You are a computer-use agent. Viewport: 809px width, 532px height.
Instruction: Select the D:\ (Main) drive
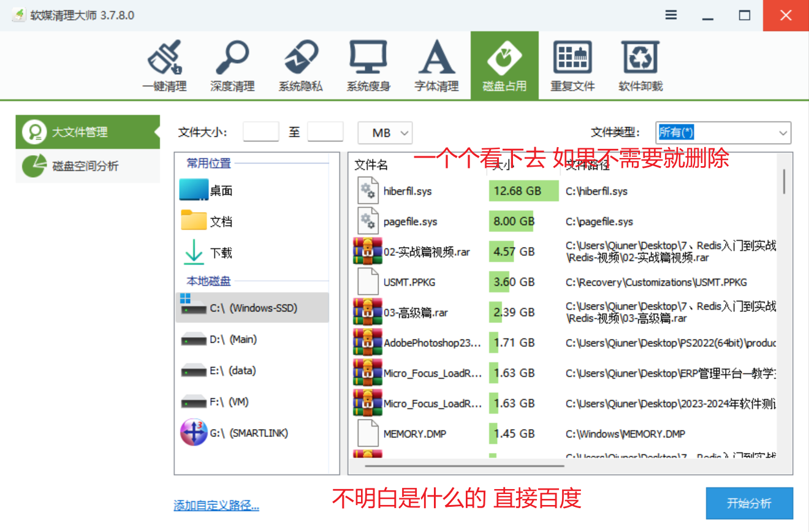pyautogui.click(x=253, y=339)
